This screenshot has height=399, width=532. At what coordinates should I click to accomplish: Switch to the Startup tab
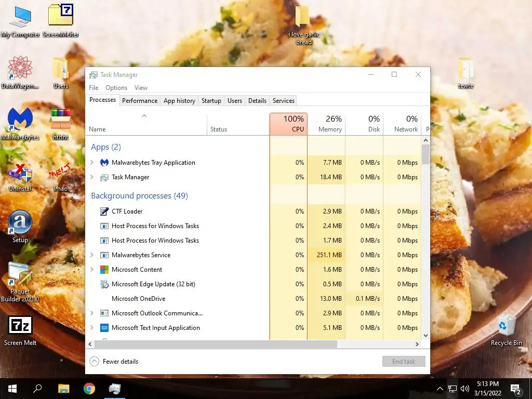click(211, 101)
